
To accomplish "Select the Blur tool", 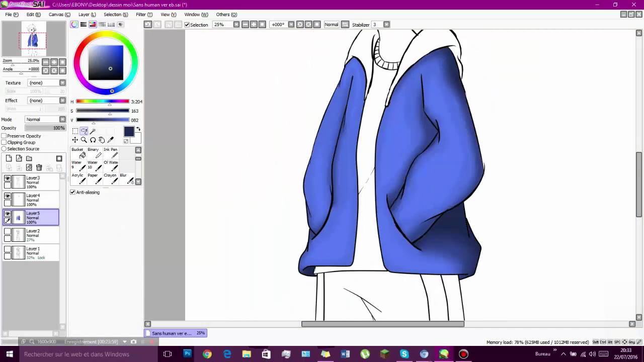I will coord(126,178).
